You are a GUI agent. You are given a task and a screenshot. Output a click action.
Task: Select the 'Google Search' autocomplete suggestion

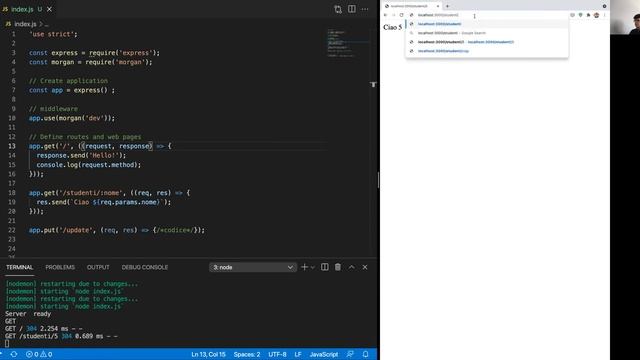(x=487, y=33)
